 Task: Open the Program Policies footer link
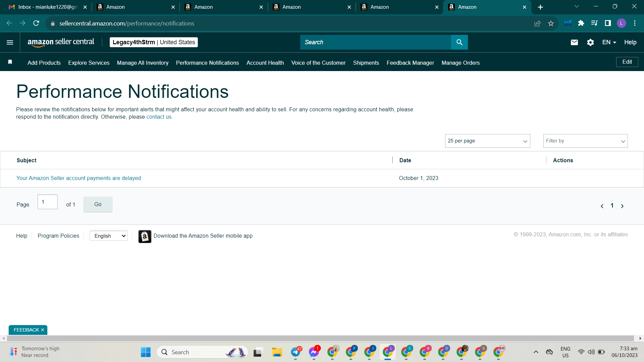[58, 236]
